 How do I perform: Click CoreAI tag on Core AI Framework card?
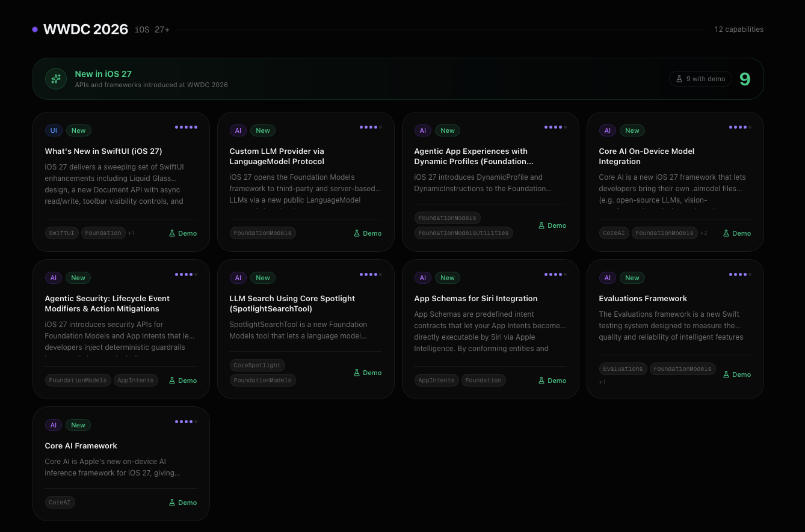pyautogui.click(x=60, y=503)
